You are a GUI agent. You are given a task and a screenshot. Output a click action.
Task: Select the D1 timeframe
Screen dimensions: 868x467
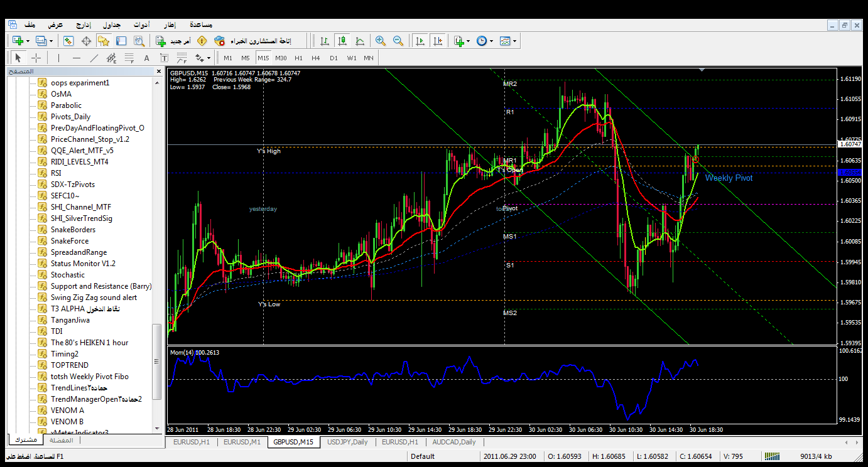click(x=334, y=58)
